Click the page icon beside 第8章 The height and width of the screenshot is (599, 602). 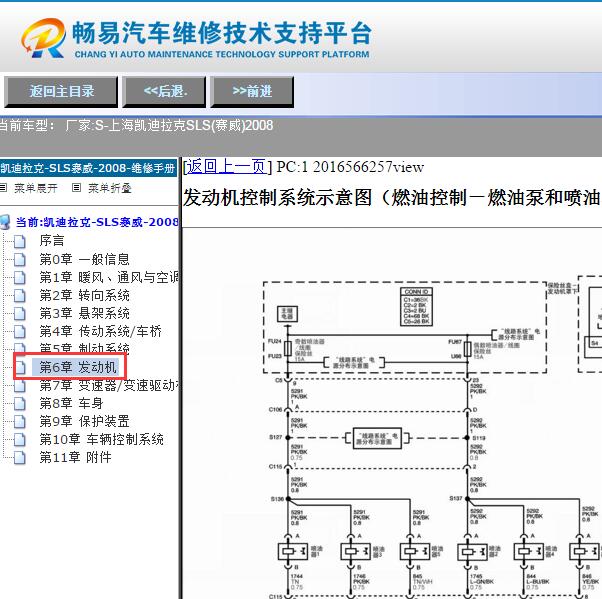20,404
